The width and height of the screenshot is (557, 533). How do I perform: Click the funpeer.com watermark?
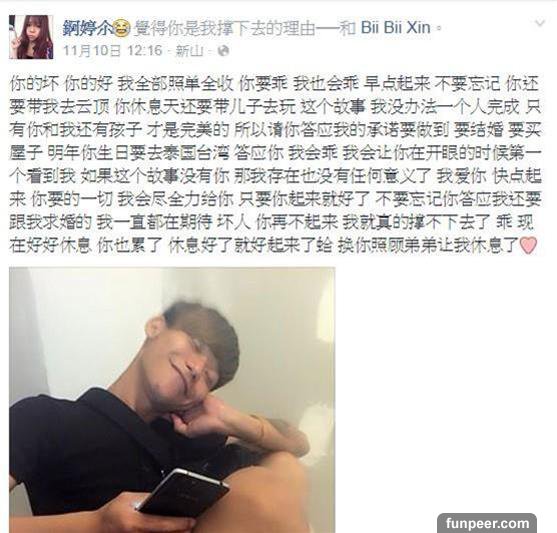click(487, 523)
